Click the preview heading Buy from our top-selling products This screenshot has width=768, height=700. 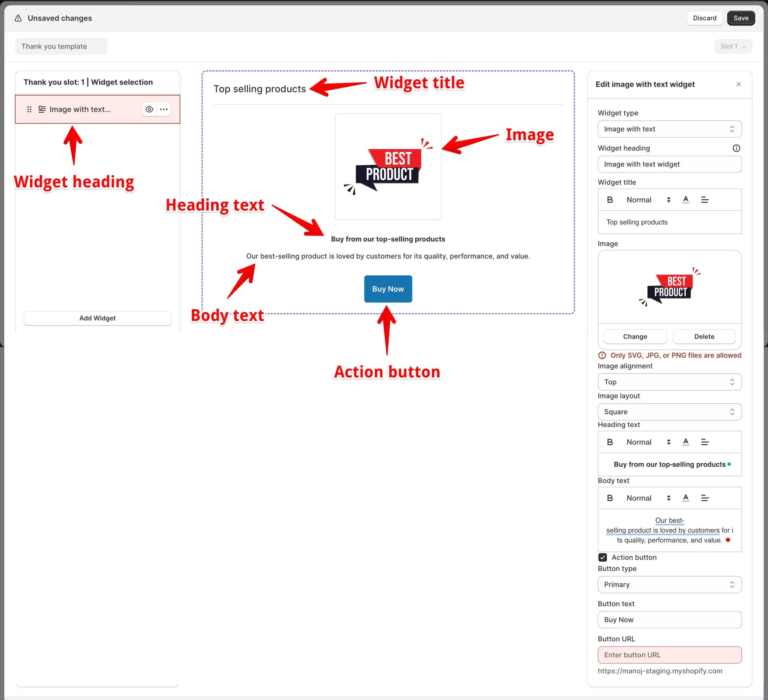click(x=388, y=239)
